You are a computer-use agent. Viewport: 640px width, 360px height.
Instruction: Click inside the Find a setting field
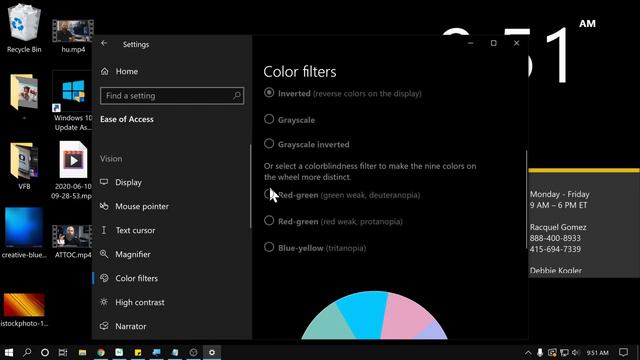point(172,96)
